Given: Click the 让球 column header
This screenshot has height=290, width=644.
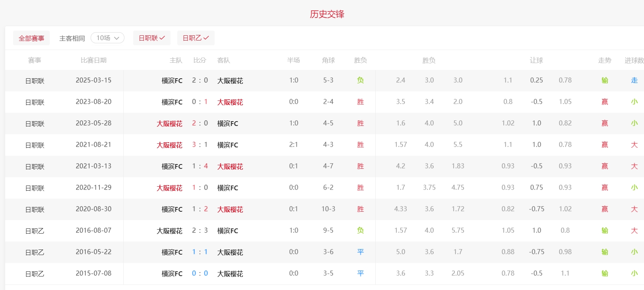Looking at the screenshot, I should coord(536,60).
